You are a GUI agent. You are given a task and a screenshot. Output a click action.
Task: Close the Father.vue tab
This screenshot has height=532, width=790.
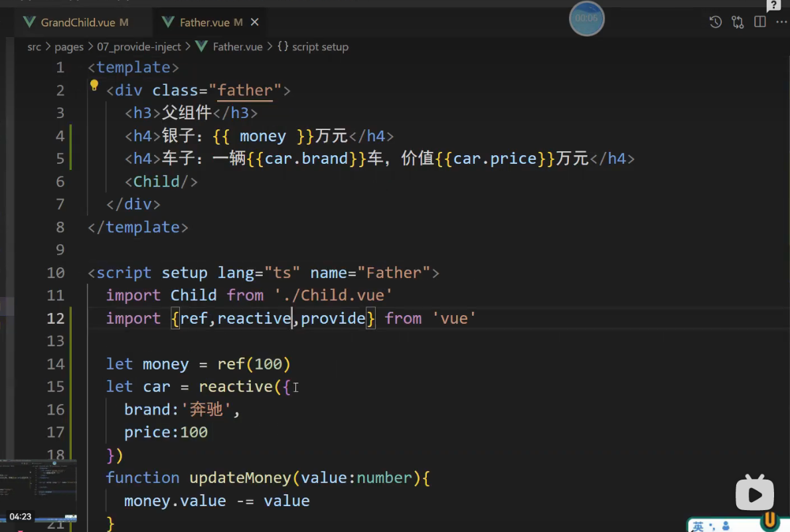click(255, 22)
